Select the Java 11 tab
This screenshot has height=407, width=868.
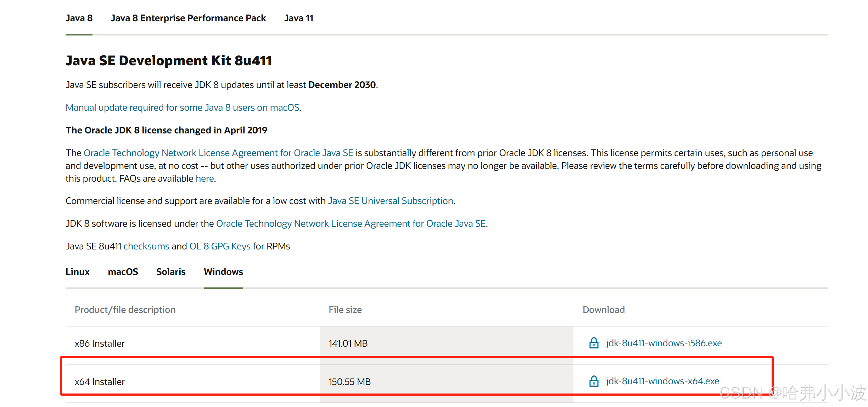298,18
